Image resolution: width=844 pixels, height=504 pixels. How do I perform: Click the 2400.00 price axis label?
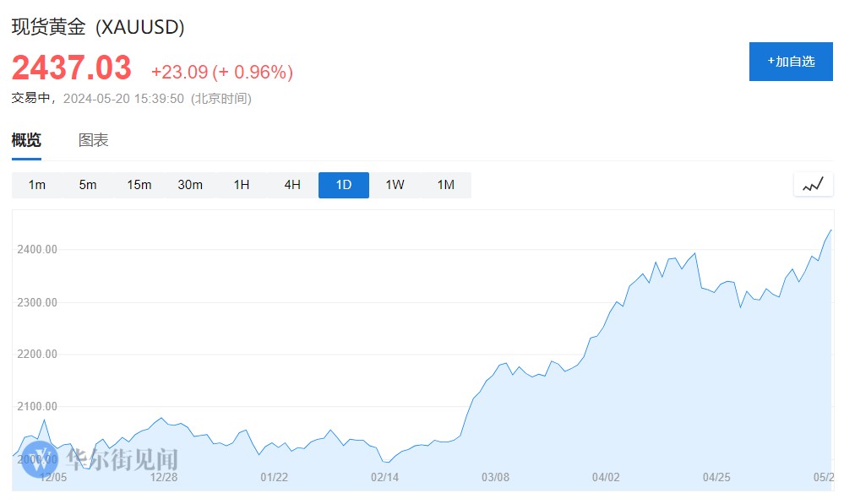pyautogui.click(x=37, y=250)
